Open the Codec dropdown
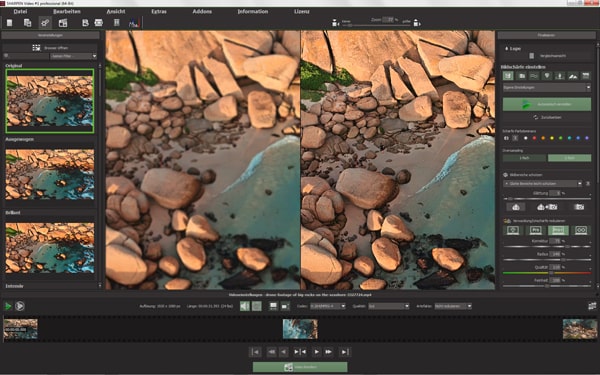This screenshot has width=600, height=375. pyautogui.click(x=328, y=306)
